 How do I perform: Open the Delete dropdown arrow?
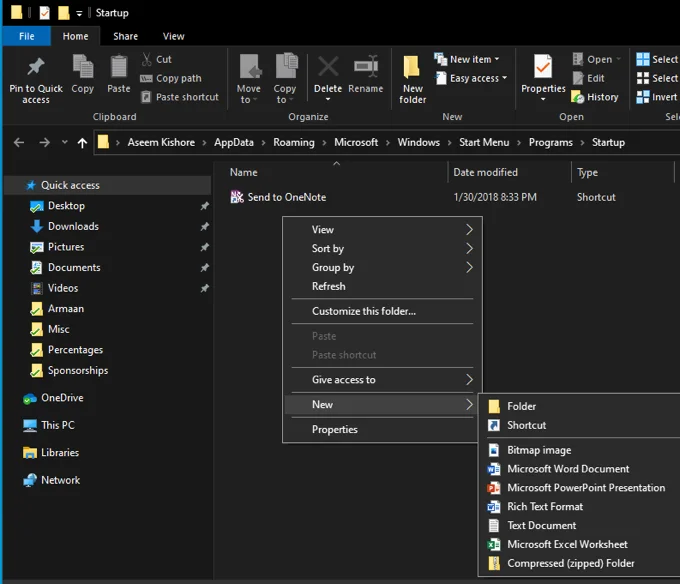click(x=328, y=99)
